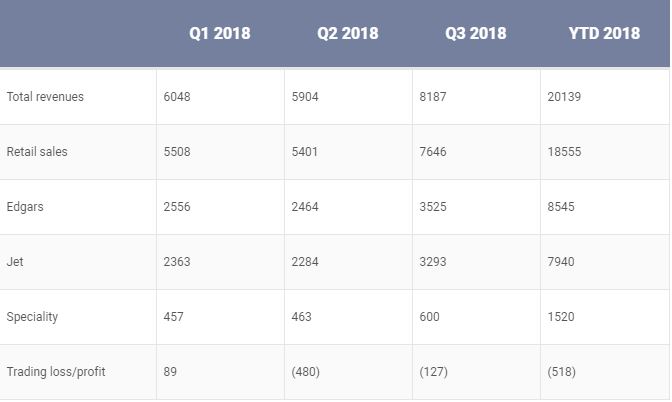Click the YTD 2018 column header
The image size is (672, 402).
pyautogui.click(x=604, y=33)
